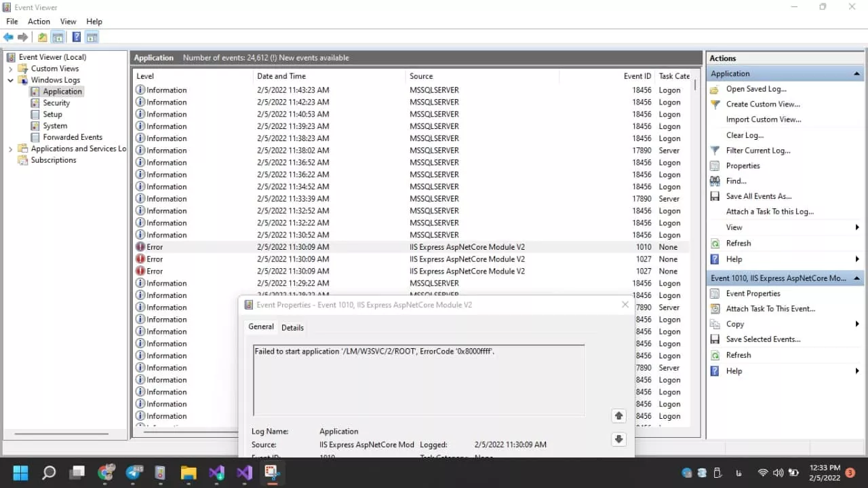
Task: Expand the Custom Views tree node
Action: 10,69
